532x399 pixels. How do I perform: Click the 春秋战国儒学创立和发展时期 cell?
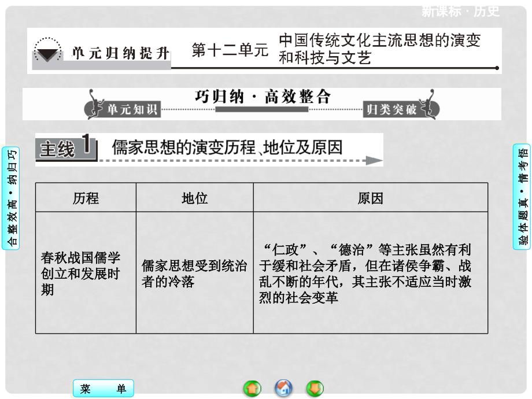(86, 273)
